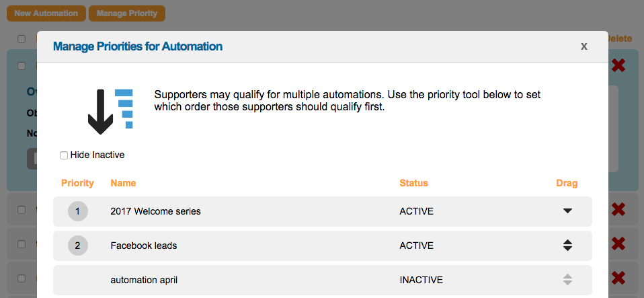Tick the select-all checkbox under New Automation
The image size is (644, 298).
pyautogui.click(x=22, y=38)
